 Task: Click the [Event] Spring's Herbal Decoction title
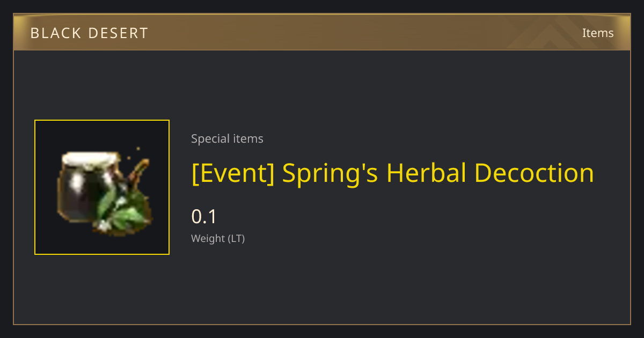pyautogui.click(x=393, y=174)
